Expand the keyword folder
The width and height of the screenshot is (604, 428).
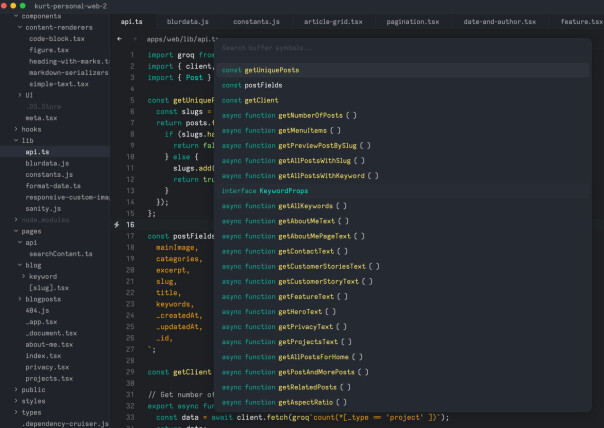[x=23, y=276]
